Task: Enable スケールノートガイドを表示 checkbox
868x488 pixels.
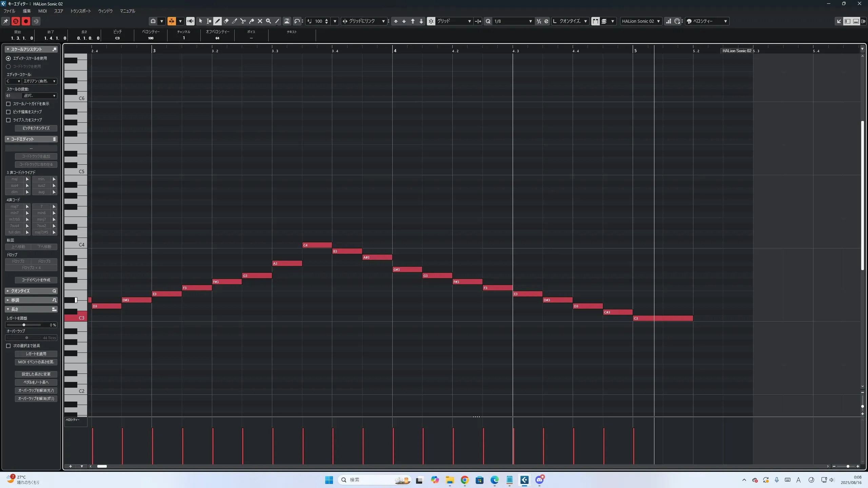Action: [8, 104]
